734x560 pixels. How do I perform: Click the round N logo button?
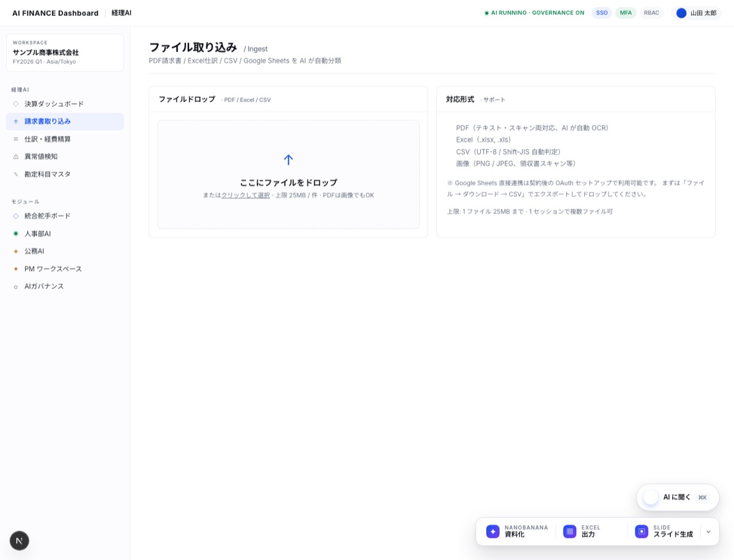20,540
